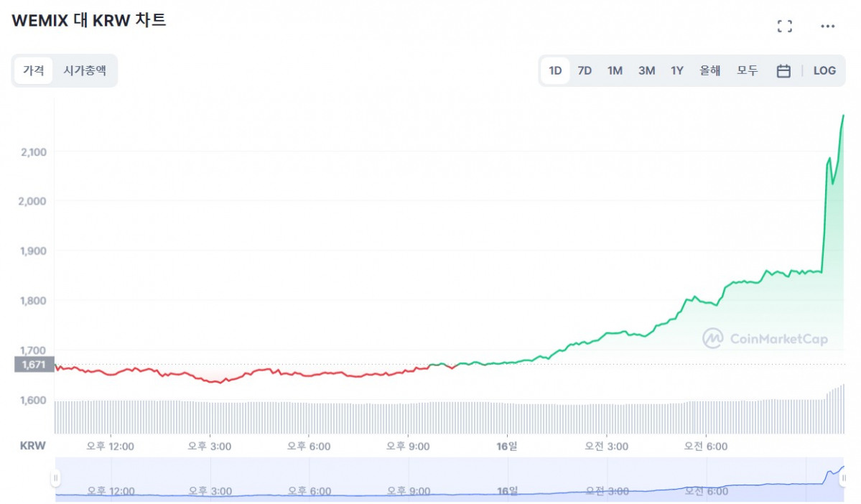Open the three-dot more options menu
Viewport: 861px width, 504px height.
pos(827,27)
